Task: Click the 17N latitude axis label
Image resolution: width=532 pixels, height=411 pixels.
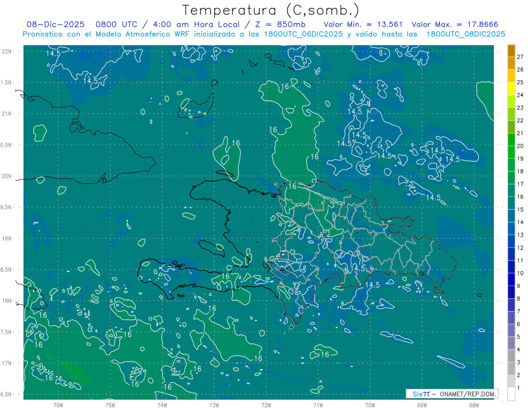Action: tap(7, 363)
